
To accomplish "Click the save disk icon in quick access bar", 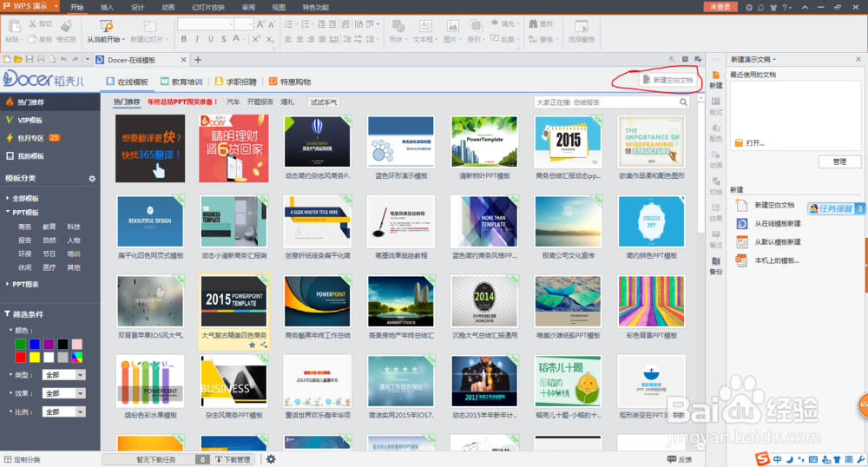I will (x=30, y=59).
